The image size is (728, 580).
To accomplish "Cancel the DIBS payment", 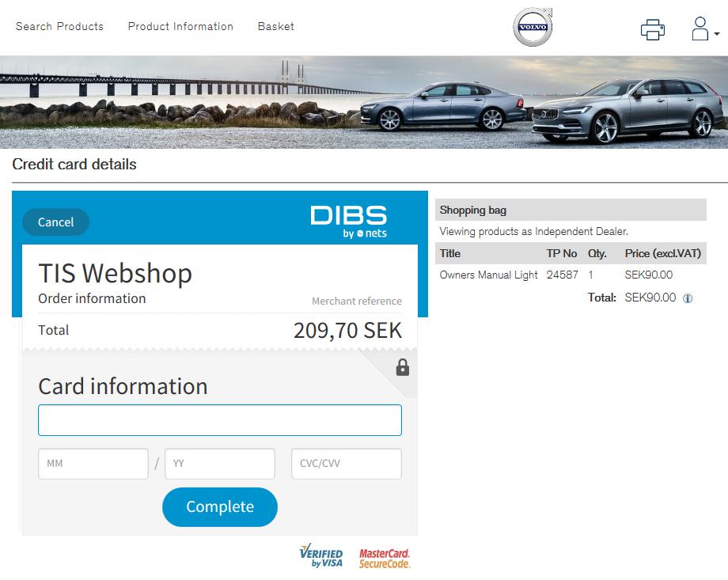I will coord(55,222).
